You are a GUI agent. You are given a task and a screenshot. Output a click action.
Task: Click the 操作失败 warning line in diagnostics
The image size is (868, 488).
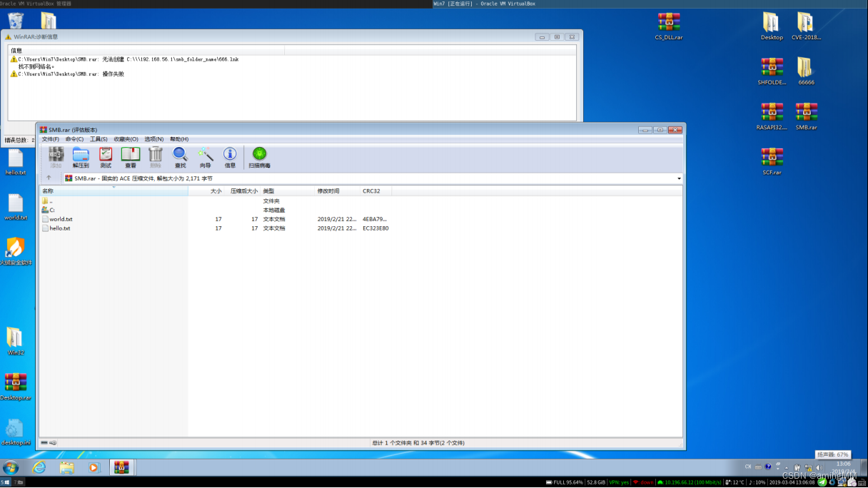pyautogui.click(x=67, y=74)
